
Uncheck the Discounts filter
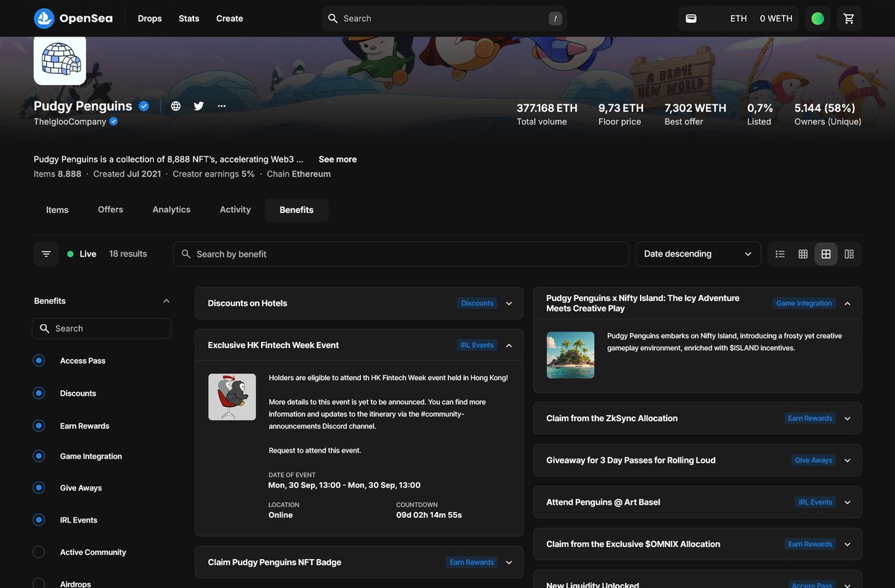click(39, 393)
